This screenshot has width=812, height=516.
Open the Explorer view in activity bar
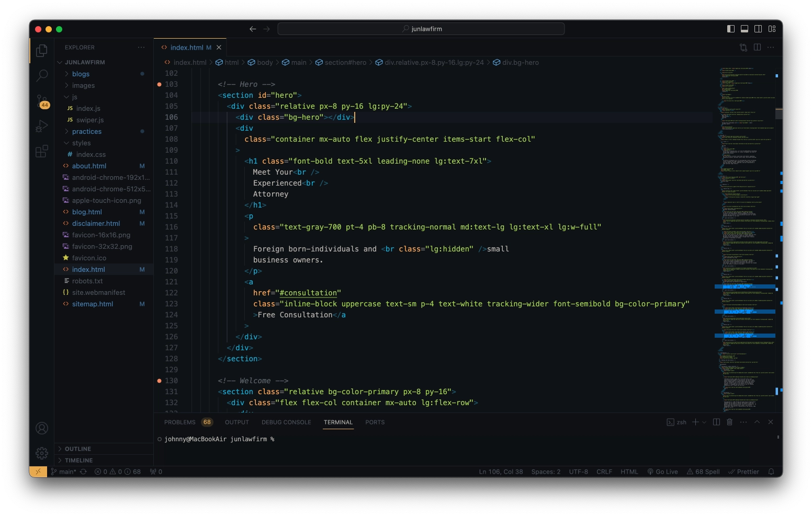point(42,51)
